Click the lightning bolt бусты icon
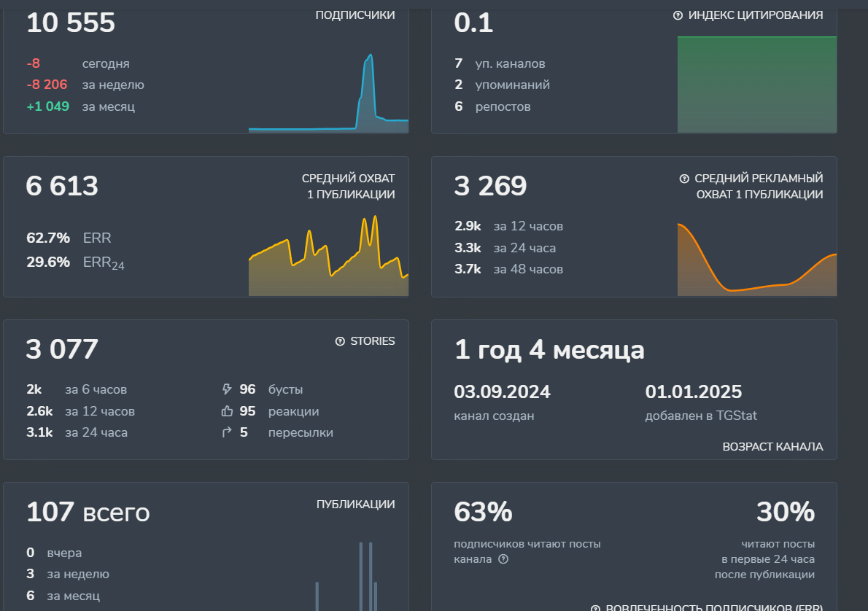Viewport: 868px width, 611px height. tap(226, 389)
